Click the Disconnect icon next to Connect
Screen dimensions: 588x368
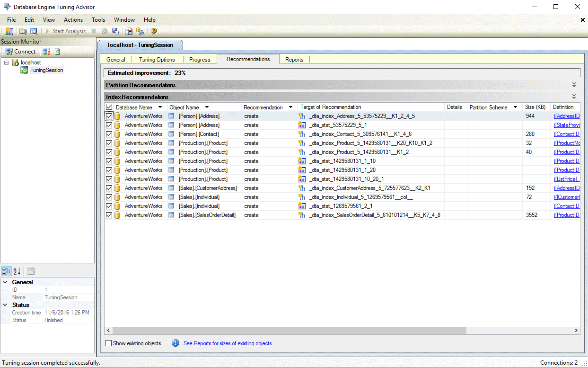(x=45, y=51)
